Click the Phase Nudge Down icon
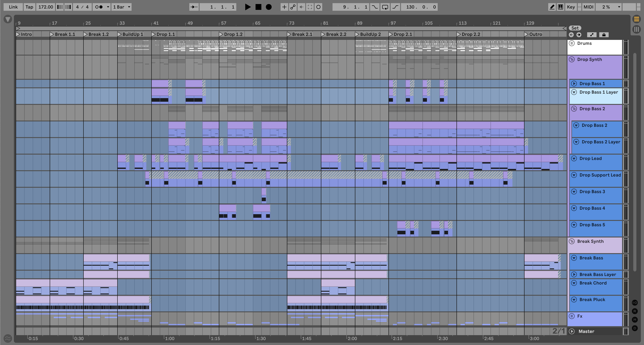 (x=60, y=7)
